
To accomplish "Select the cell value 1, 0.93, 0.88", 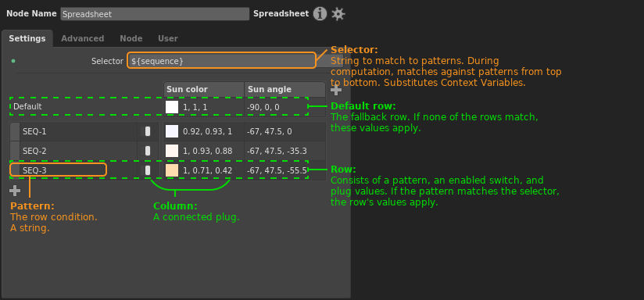I will 207,151.
